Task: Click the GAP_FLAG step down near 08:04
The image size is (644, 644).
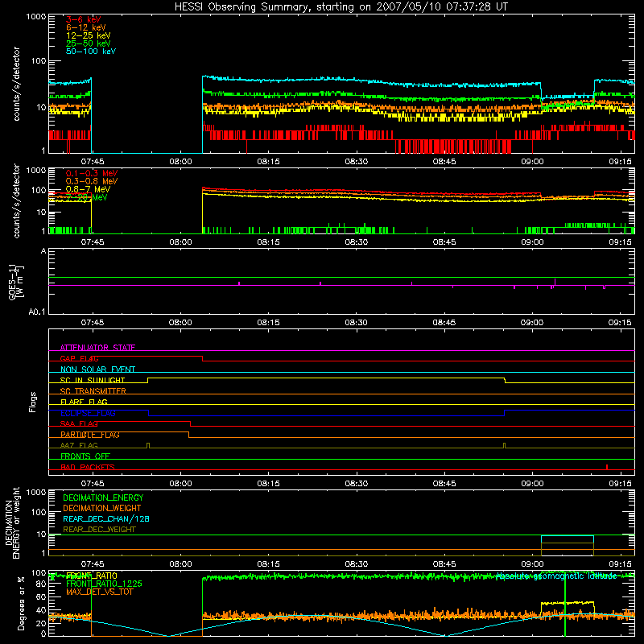Action: [x=203, y=358]
